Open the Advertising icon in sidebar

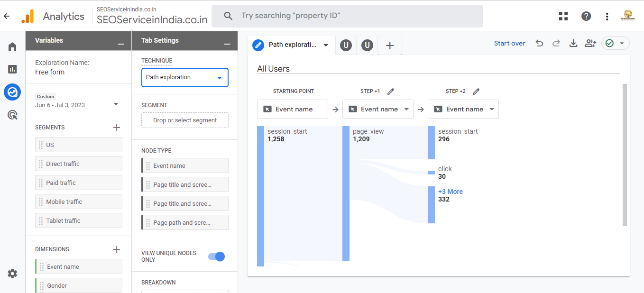click(12, 115)
